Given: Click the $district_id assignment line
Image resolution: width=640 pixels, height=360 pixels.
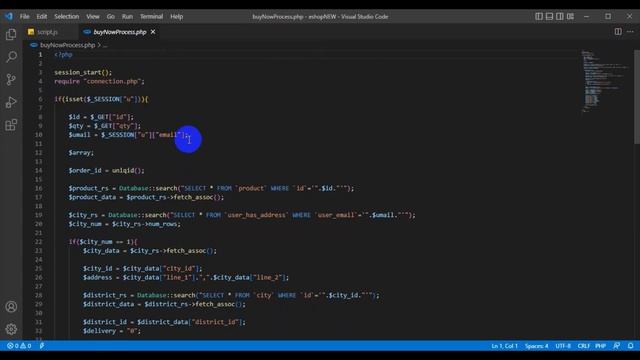Looking at the screenshot, I should tap(164, 322).
